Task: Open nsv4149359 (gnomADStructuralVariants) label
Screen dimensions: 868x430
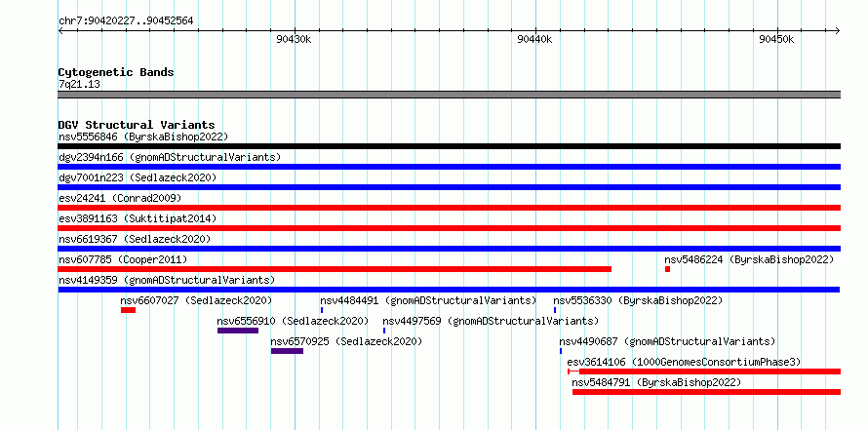Action: tap(167, 280)
